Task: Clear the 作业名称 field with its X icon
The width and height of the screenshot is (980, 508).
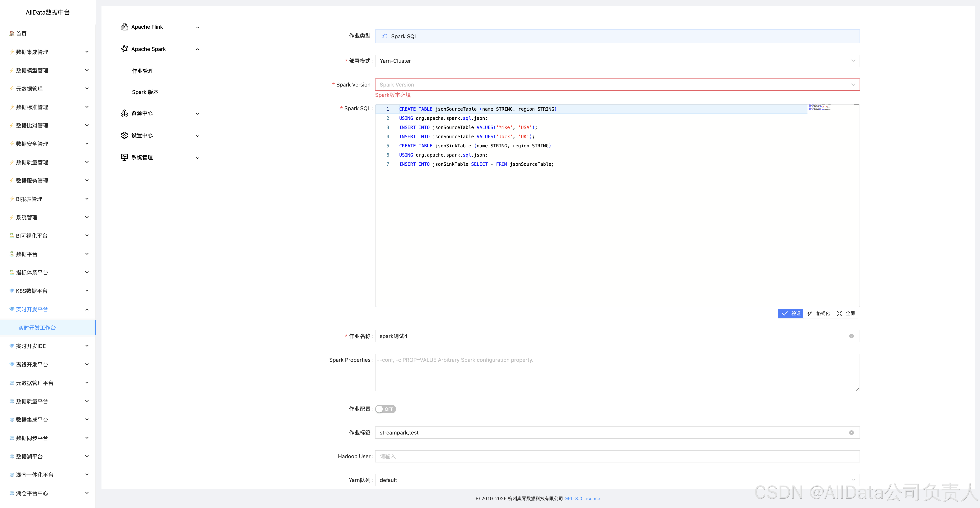Action: [x=851, y=336]
